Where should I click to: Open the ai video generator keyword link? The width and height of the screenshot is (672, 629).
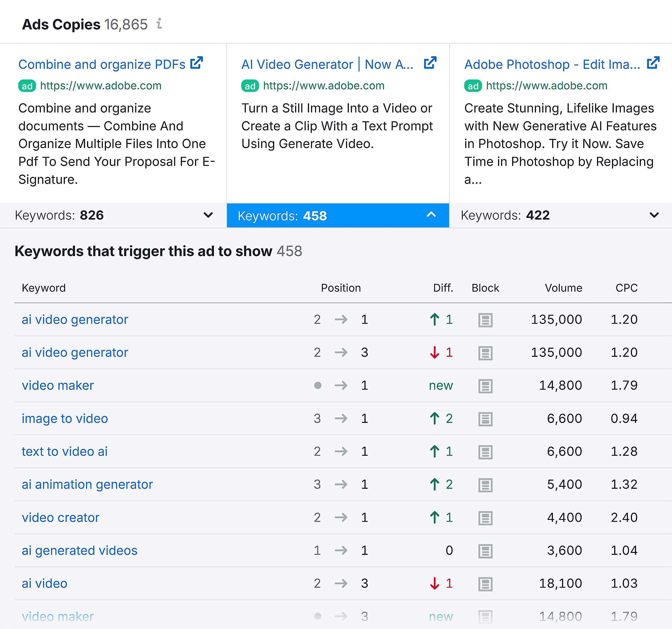coord(74,319)
